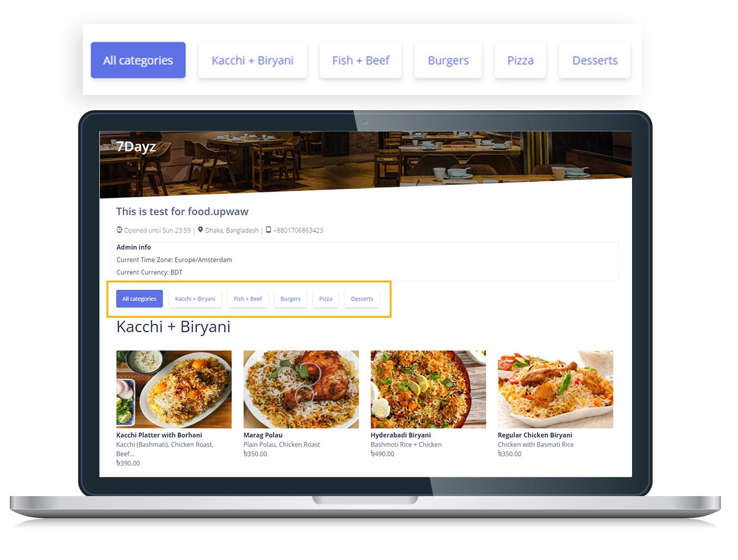Click the clock icon beside opening hours

119,230
